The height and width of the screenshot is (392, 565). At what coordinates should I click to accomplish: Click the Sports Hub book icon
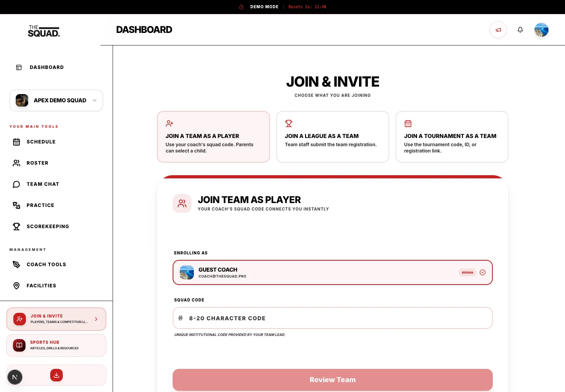point(19,345)
